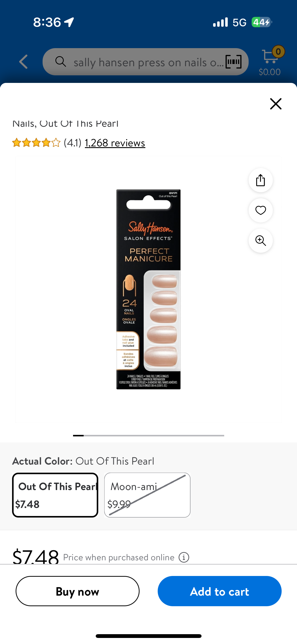The height and width of the screenshot is (644, 297).
Task: Tap the image carousel progress bar
Action: [148, 435]
